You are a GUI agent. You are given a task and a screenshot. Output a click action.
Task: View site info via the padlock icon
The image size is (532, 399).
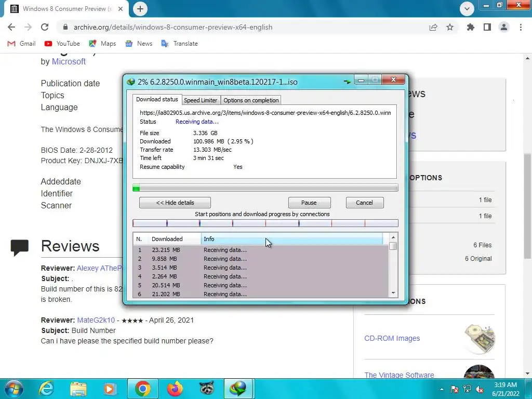pyautogui.click(x=65, y=27)
